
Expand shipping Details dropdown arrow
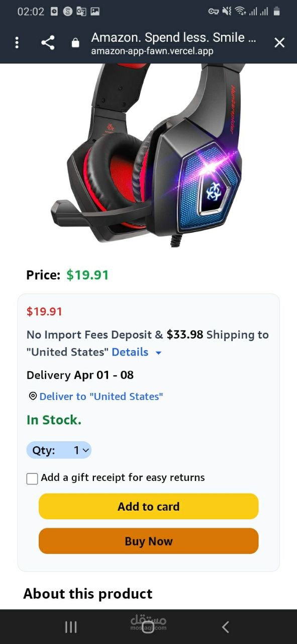click(x=158, y=353)
